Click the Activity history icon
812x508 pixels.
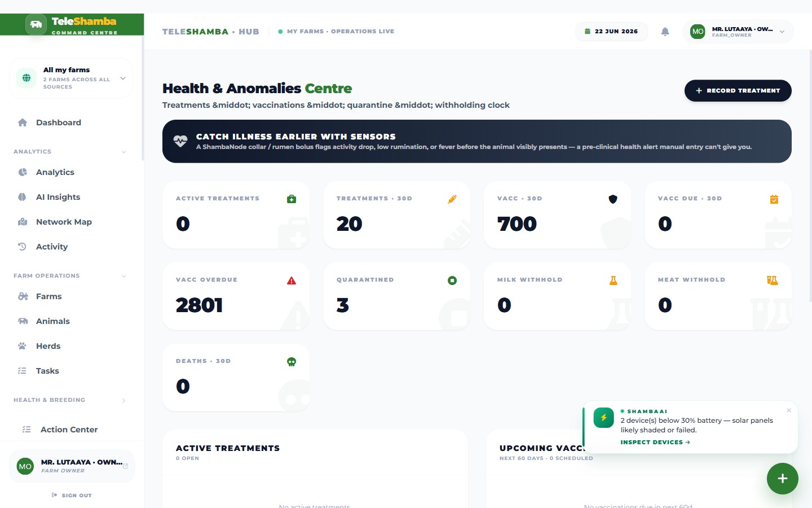click(x=23, y=247)
